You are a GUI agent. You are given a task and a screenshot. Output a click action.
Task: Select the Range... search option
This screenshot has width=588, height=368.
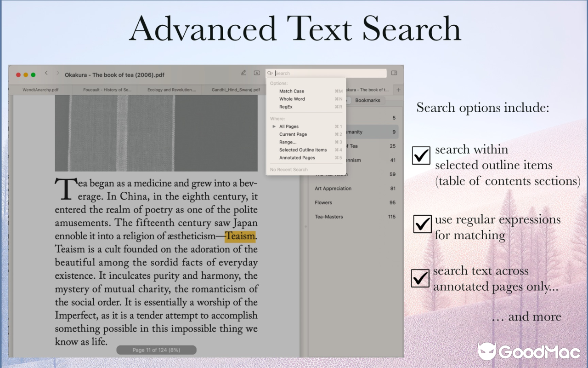coord(305,142)
